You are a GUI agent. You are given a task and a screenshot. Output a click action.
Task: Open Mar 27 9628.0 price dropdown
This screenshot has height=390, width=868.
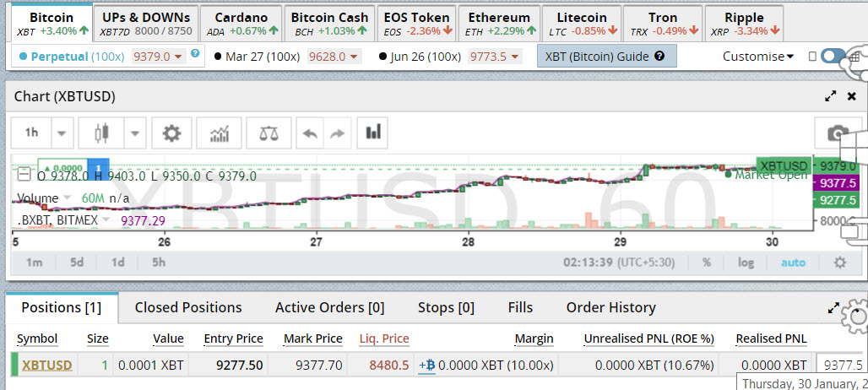[335, 57]
